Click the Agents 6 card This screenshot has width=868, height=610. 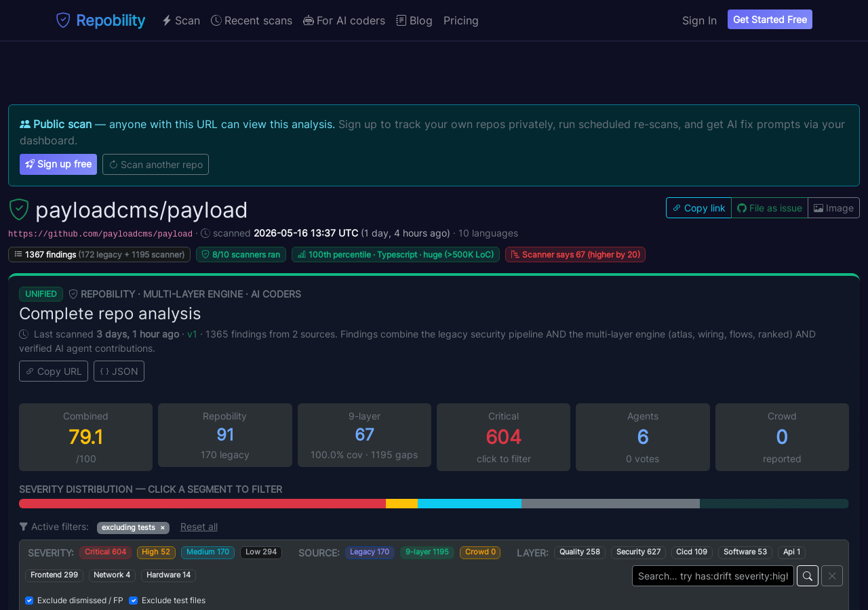[x=643, y=437]
